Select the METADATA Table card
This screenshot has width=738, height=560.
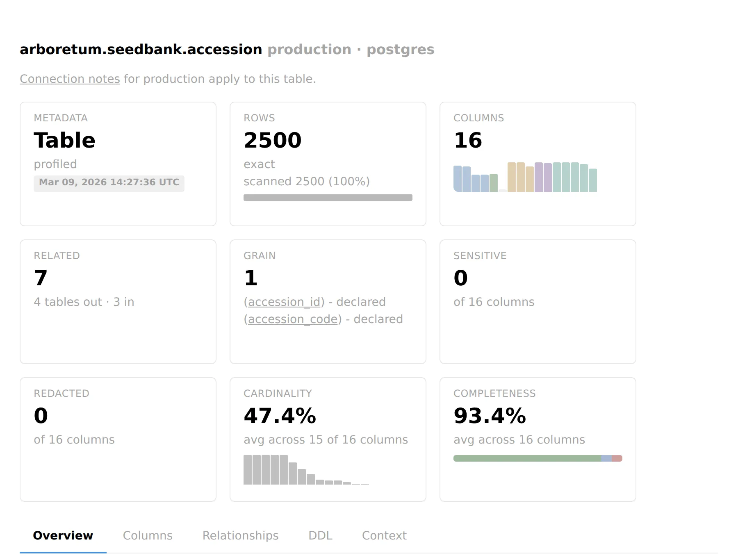coord(118,164)
